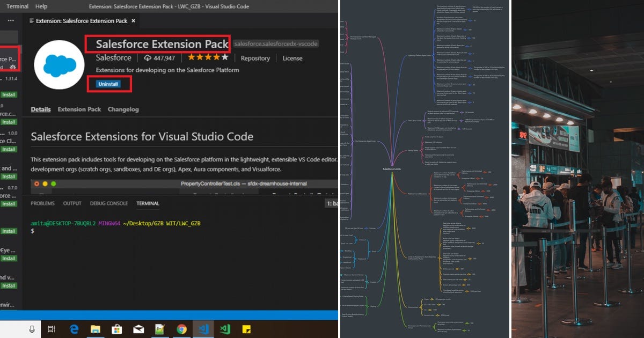Switch to the Details tab
Screen dimensions: 644x338
click(41, 109)
